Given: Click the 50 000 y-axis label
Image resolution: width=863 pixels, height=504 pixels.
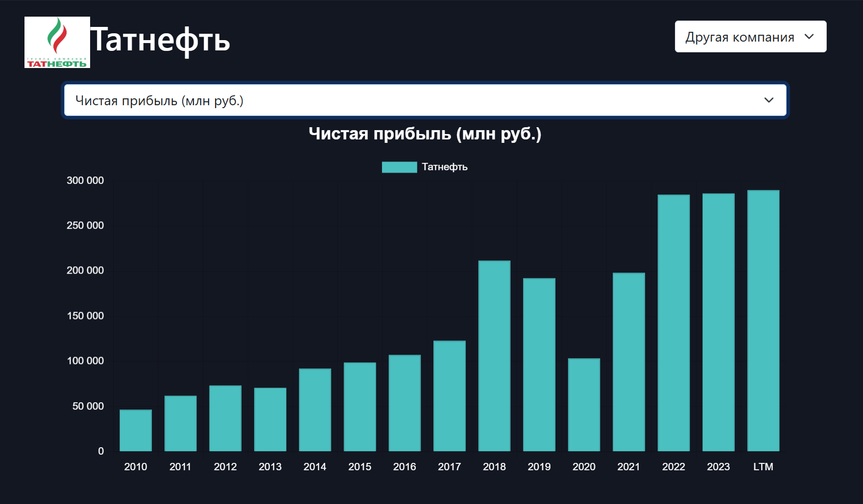Looking at the screenshot, I should click(88, 406).
